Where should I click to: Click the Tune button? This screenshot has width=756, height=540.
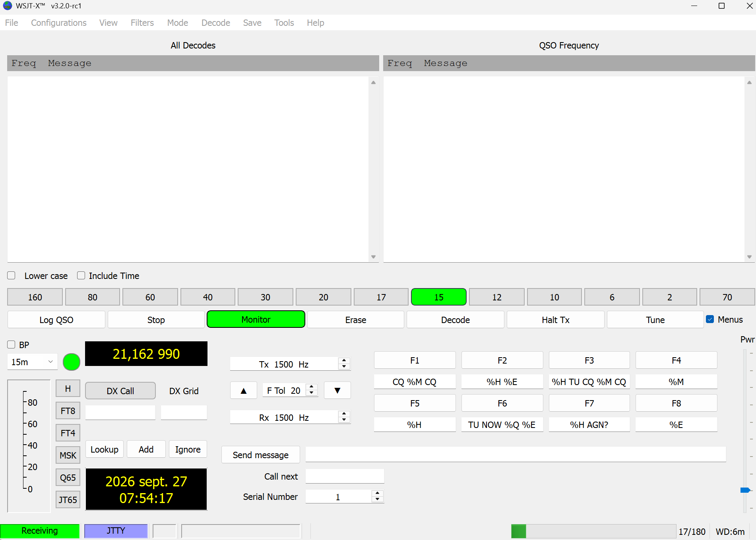click(x=655, y=320)
